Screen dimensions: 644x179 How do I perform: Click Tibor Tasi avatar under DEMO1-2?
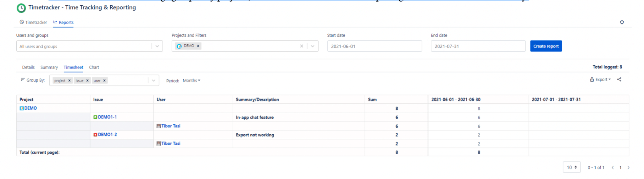159,144
